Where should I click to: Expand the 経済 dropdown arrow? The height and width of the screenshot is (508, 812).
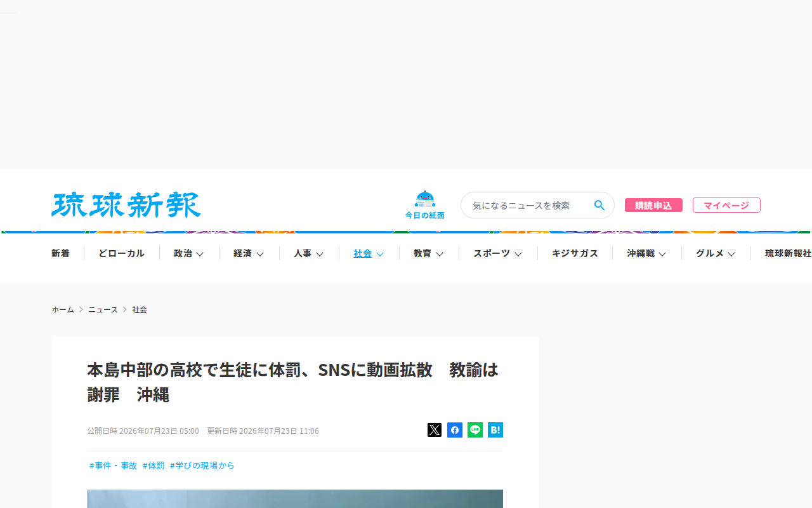coord(260,254)
